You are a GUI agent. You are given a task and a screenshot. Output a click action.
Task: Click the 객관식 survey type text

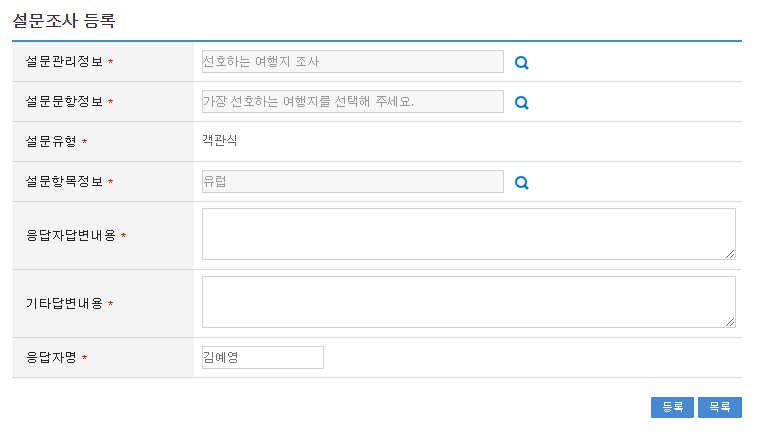tap(219, 141)
